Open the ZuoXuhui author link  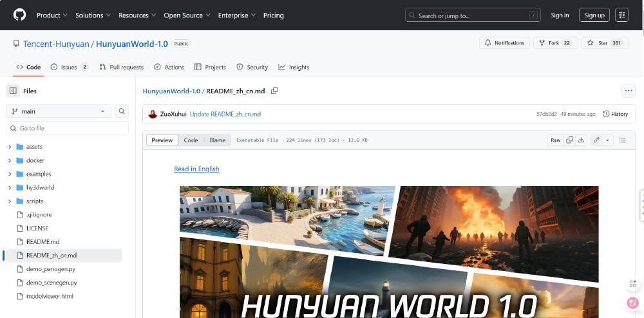pos(173,114)
